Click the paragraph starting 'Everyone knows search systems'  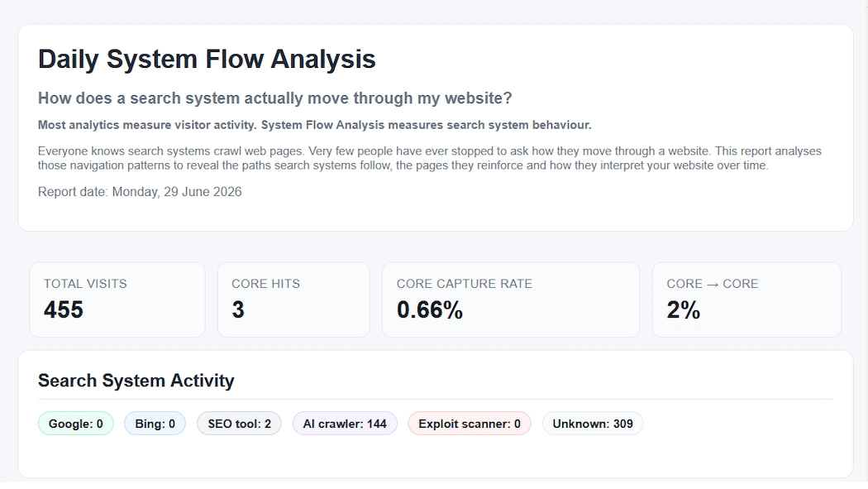[x=430, y=158]
